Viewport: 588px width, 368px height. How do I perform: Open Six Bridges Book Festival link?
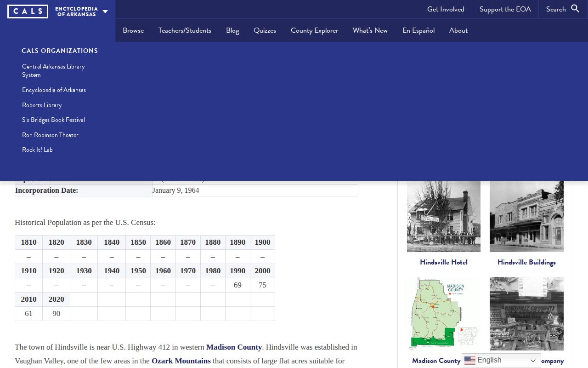[x=53, y=120]
